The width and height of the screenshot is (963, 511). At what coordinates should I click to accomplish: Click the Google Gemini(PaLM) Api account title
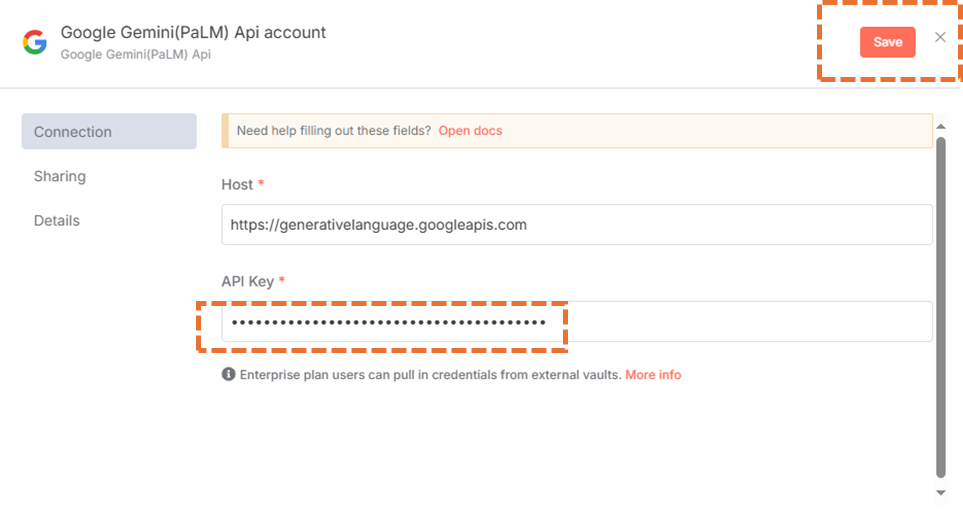pos(193,33)
